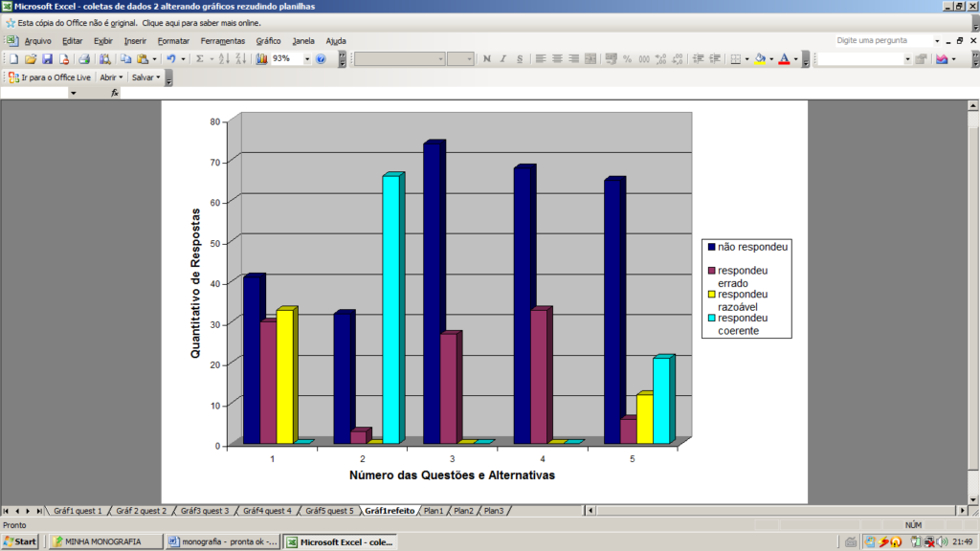
Task: Open the Ferramentas menu
Action: coord(222,41)
